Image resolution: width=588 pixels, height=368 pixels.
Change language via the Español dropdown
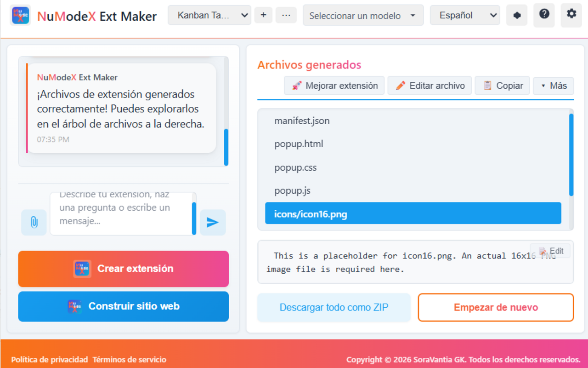(x=464, y=15)
